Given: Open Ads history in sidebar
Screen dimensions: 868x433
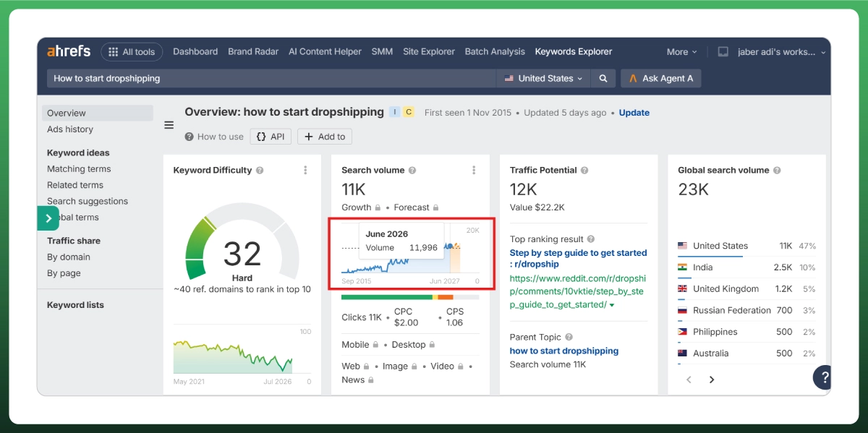Looking at the screenshot, I should click(x=70, y=129).
